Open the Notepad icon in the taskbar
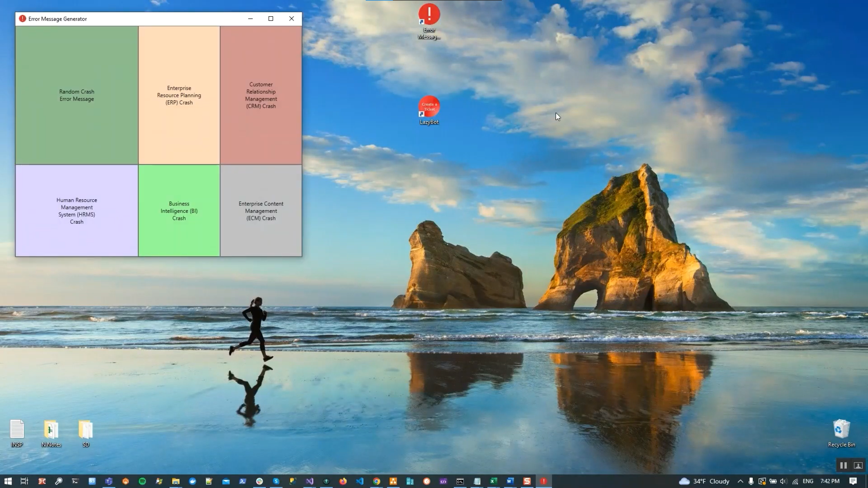The width and height of the screenshot is (868, 488). [x=477, y=481]
